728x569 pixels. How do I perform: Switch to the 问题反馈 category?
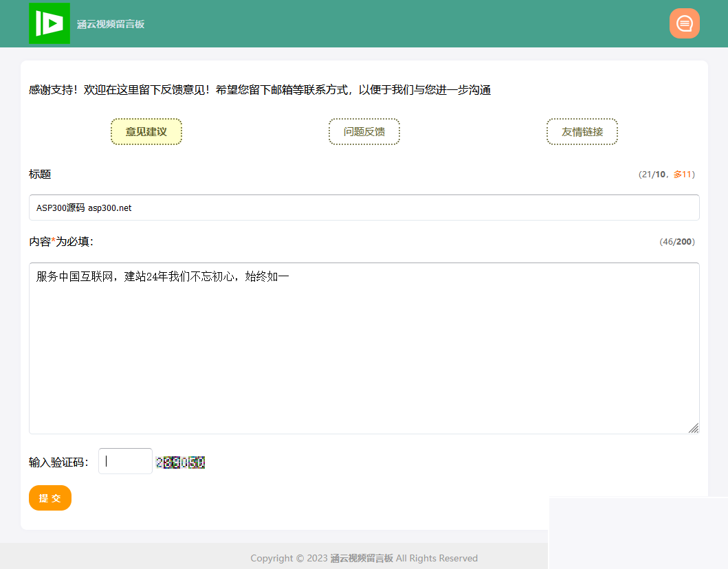[x=364, y=131]
